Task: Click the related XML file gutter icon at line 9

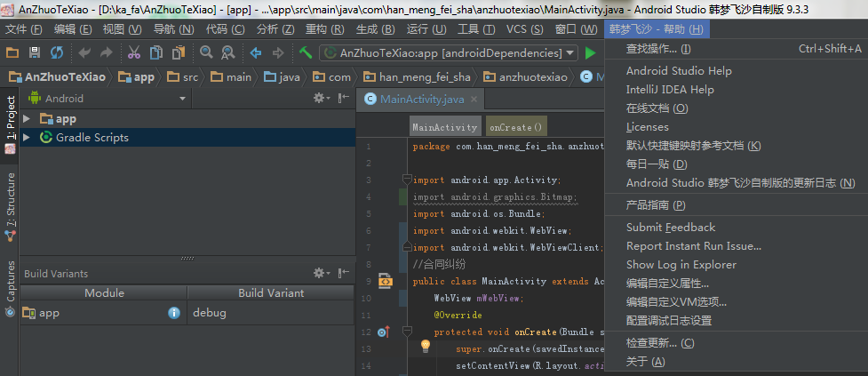Action: [x=386, y=281]
